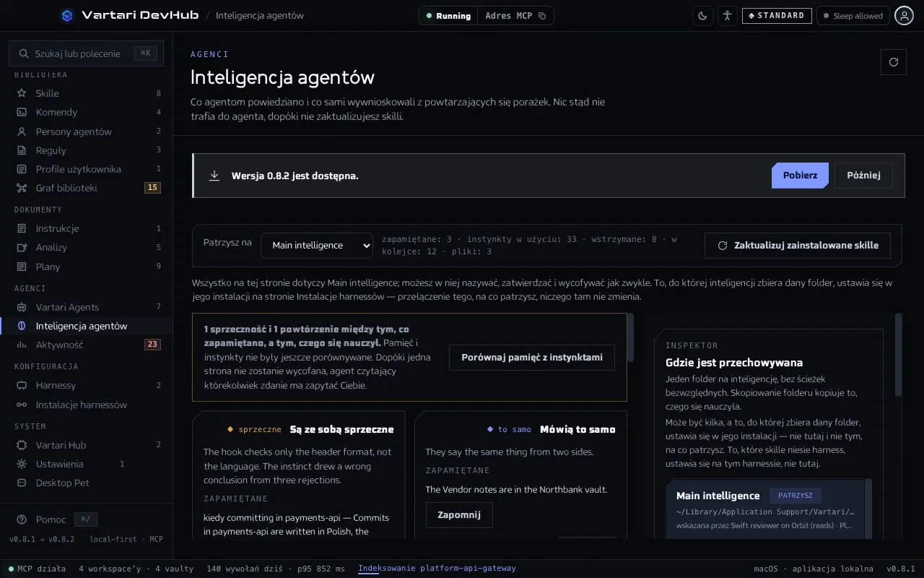Click the Harnessy icon in the sidebar
The image size is (924, 578).
point(22,385)
